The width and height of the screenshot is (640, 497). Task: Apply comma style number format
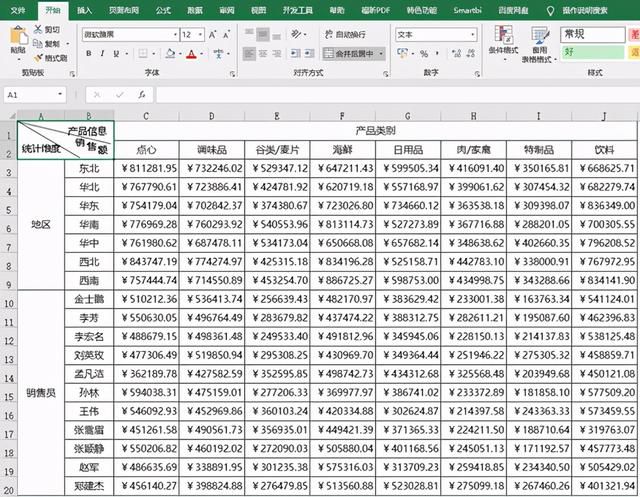coord(437,53)
